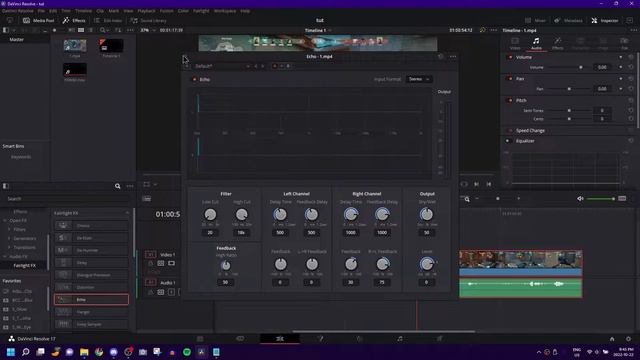Image resolution: width=640 pixels, height=360 pixels.
Task: Open the File tab in Inspector
Action: click(x=624, y=43)
